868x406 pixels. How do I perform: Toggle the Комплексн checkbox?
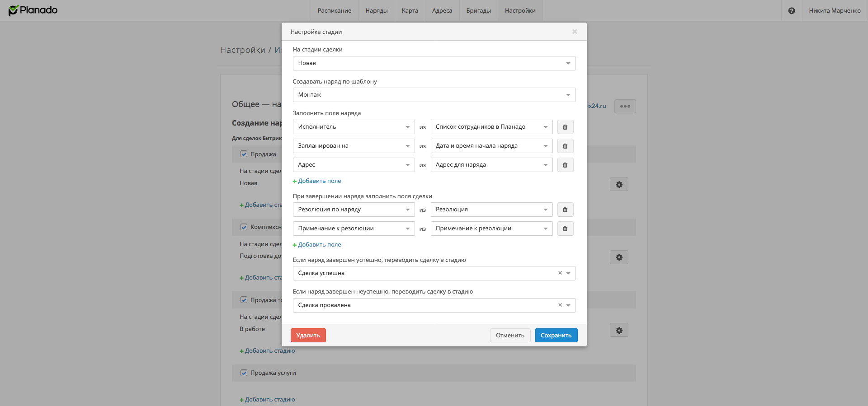(x=244, y=227)
